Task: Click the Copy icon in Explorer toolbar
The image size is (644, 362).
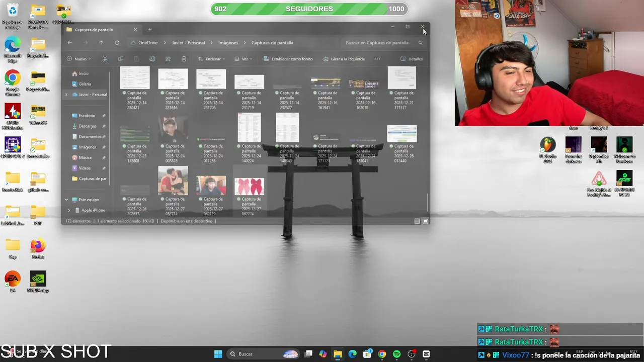Action: coord(121,59)
